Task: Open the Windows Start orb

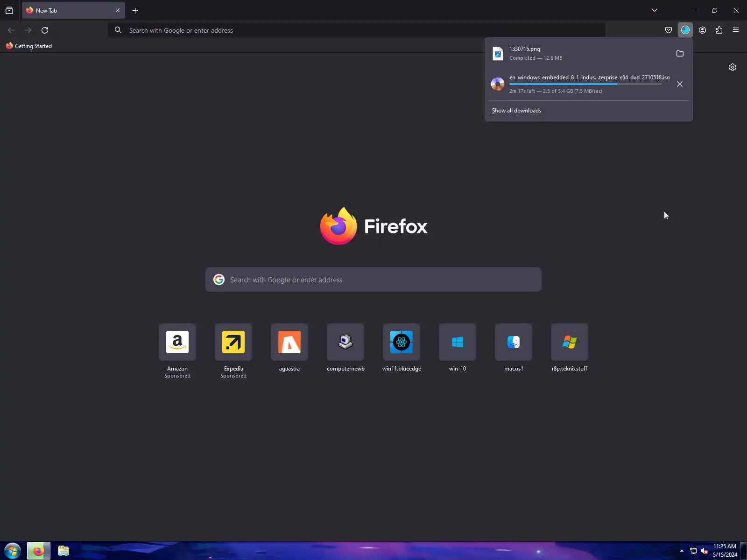Action: 13,551
